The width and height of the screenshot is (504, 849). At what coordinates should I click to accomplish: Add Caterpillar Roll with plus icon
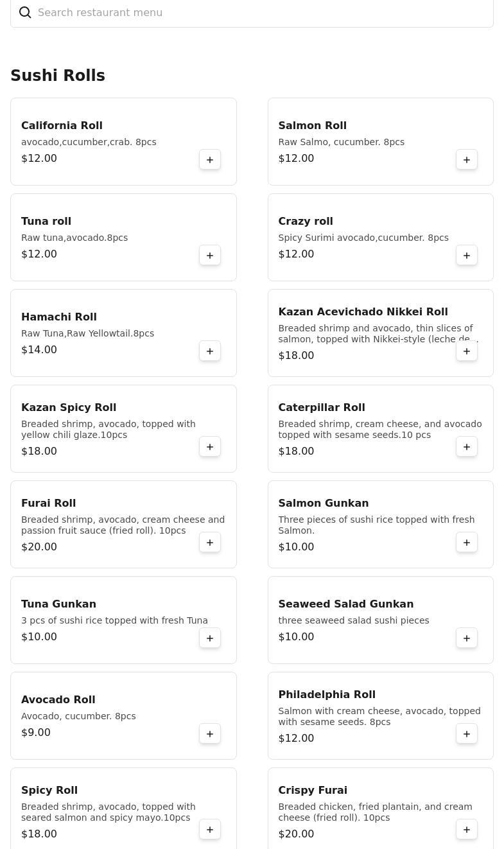tap(467, 447)
